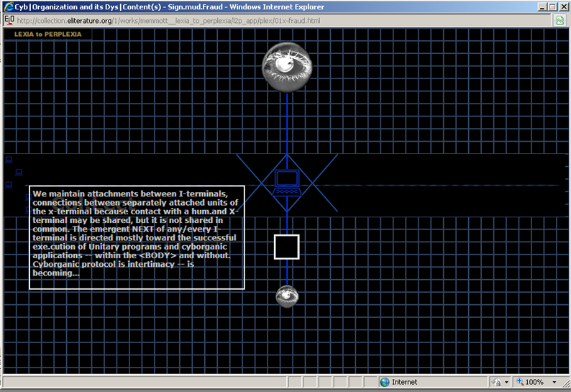The image size is (571, 392).
Task: Click the Internet zone globe icon
Action: coord(385,382)
